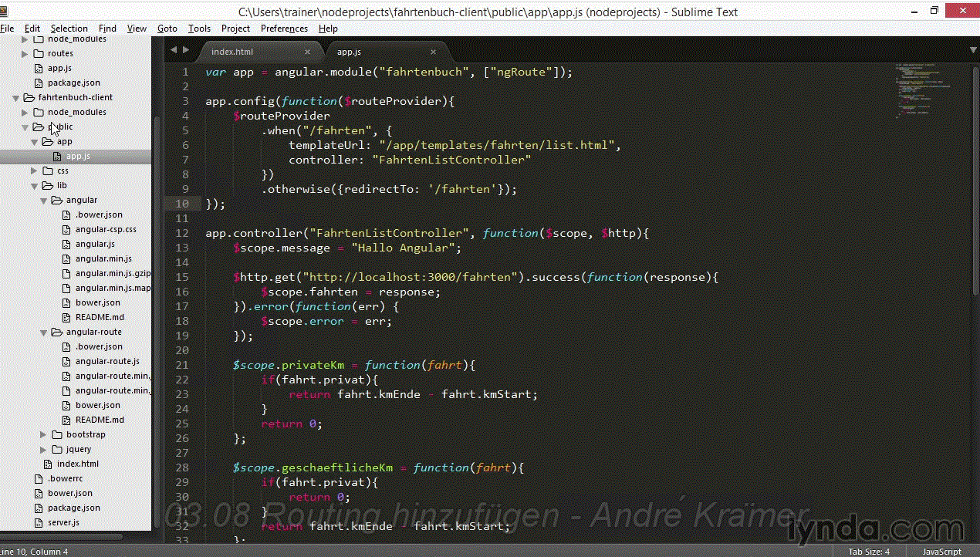980x557 pixels.
Task: Place cursor on "FahrtenListController" controller line 7
Action: 451,160
